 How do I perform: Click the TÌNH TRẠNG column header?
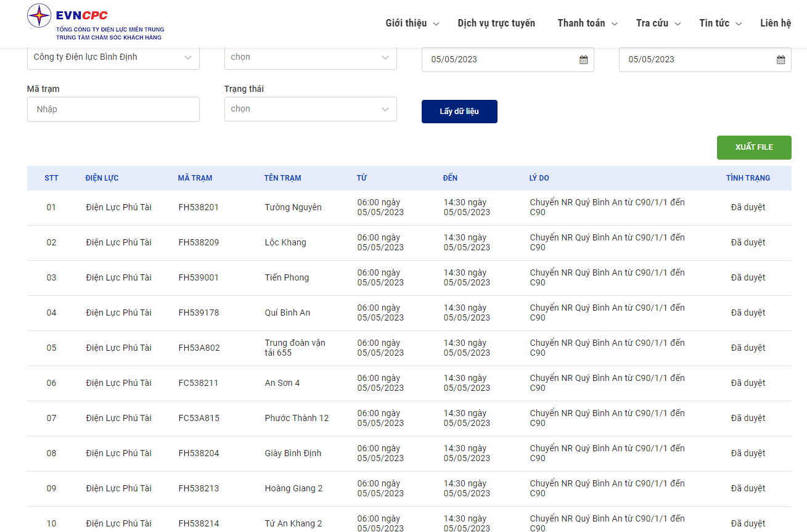[748, 178]
